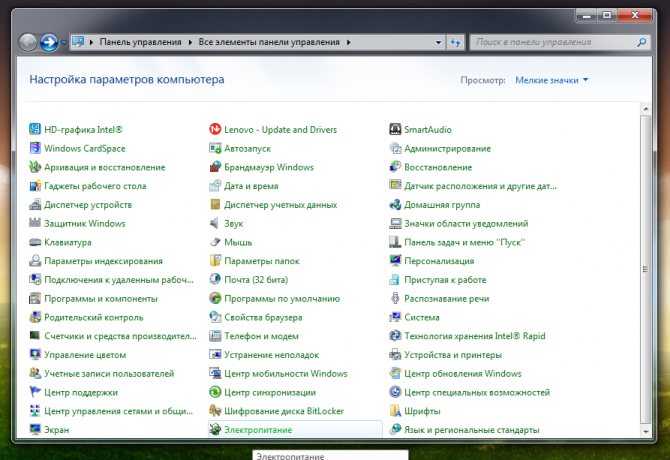670x460 pixels.
Task: Click the Windows CardSpace icon
Action: point(35,148)
